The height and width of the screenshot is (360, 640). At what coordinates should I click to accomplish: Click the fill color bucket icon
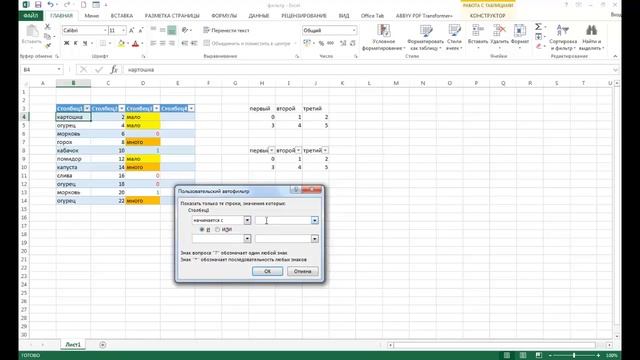click(121, 43)
